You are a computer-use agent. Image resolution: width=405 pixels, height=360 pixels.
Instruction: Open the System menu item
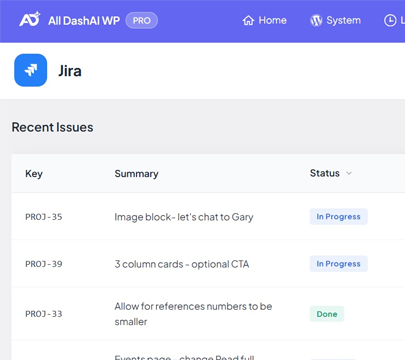point(335,20)
